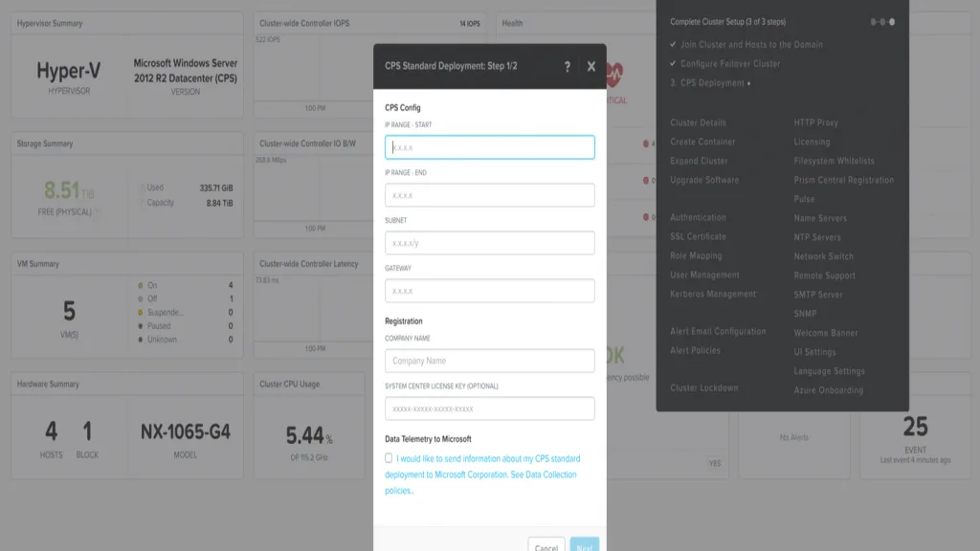This screenshot has height=551, width=980.
Task: Click Configure Failover Cluster step
Action: click(x=730, y=64)
